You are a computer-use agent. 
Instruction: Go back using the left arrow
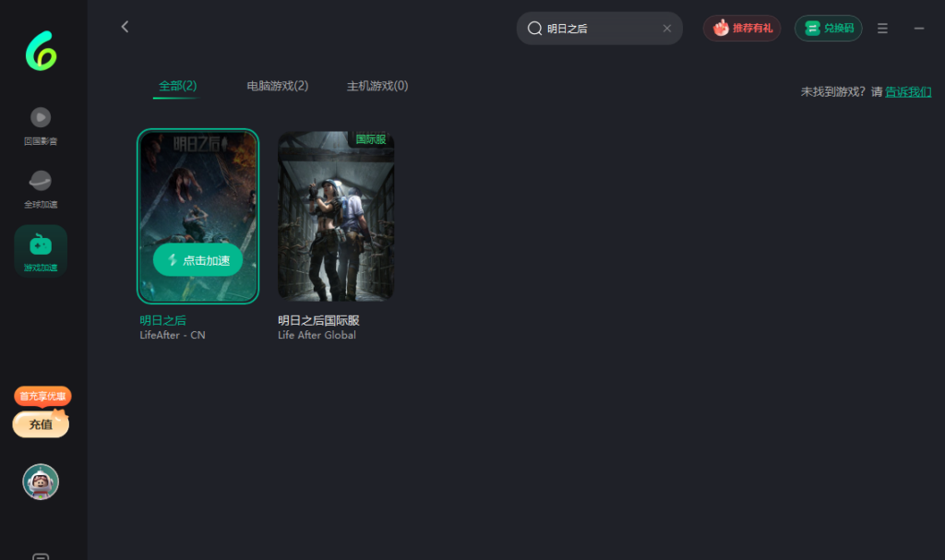(x=126, y=27)
